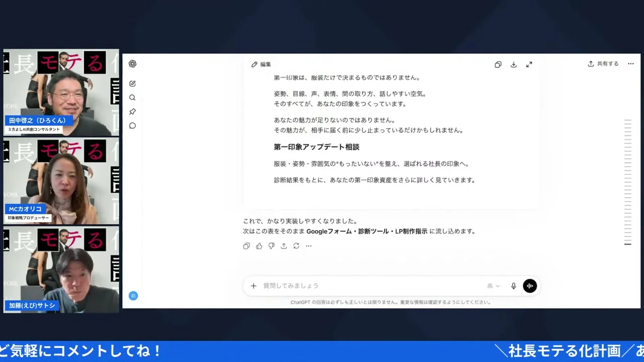Click the text Googleフォーム・診断ツール・LP制作指示
Screen dimensions: 644x362
click(367, 231)
